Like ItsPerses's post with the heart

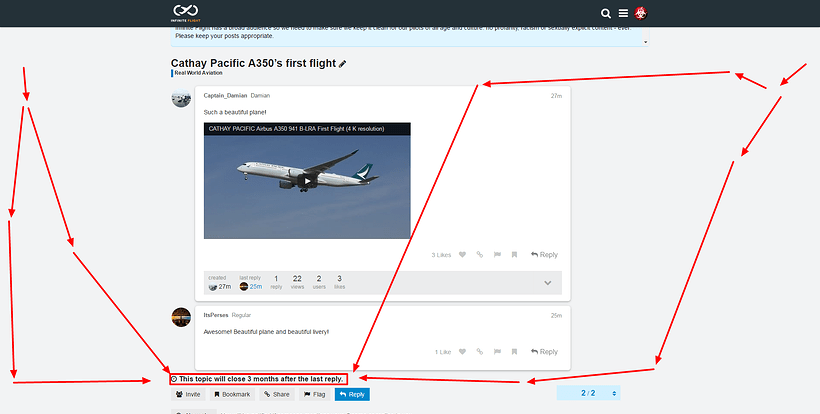tap(462, 352)
